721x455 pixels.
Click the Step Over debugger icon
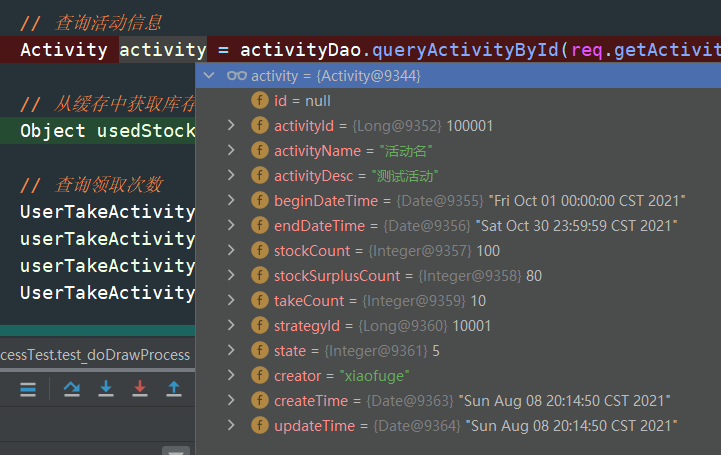pos(72,388)
